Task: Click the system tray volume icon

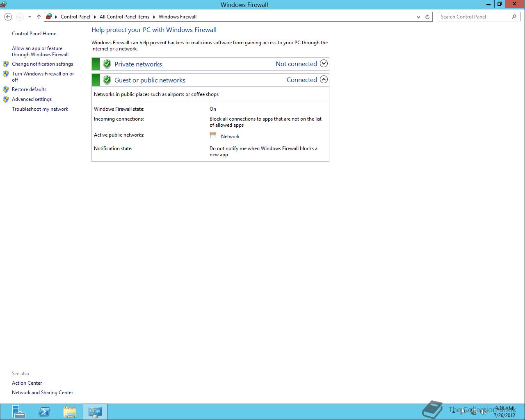Action: pos(484,412)
